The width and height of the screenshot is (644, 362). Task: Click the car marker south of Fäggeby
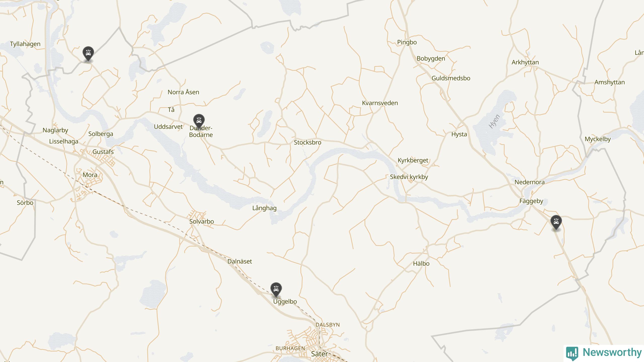pos(556,222)
